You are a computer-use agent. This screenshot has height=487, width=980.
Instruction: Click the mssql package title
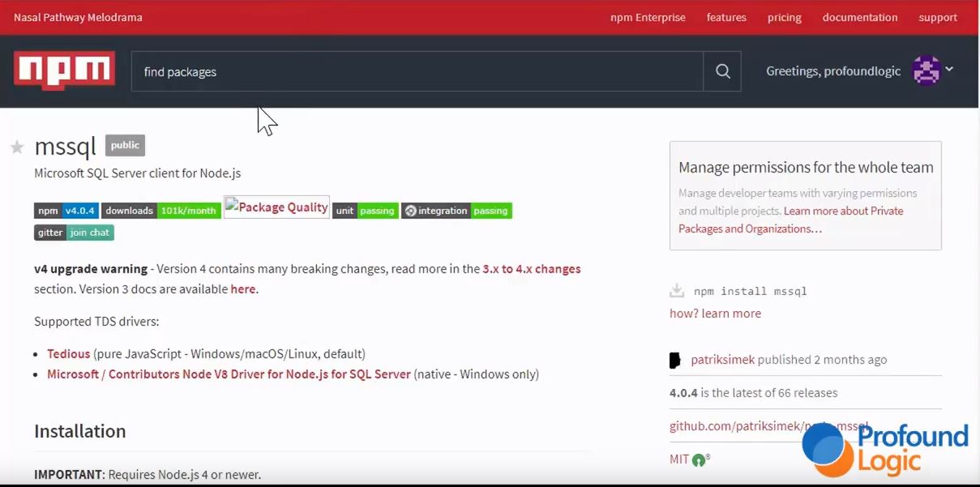coord(65,147)
